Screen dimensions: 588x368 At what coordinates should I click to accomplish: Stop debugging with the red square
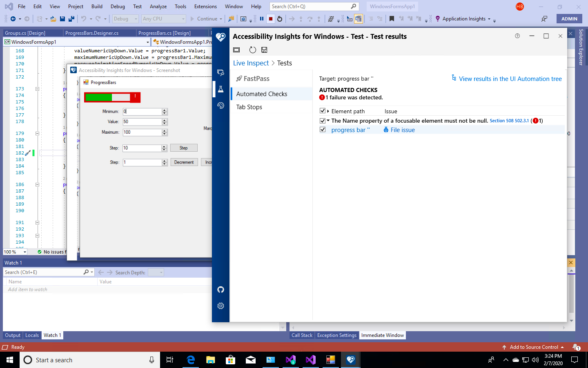[x=270, y=18]
